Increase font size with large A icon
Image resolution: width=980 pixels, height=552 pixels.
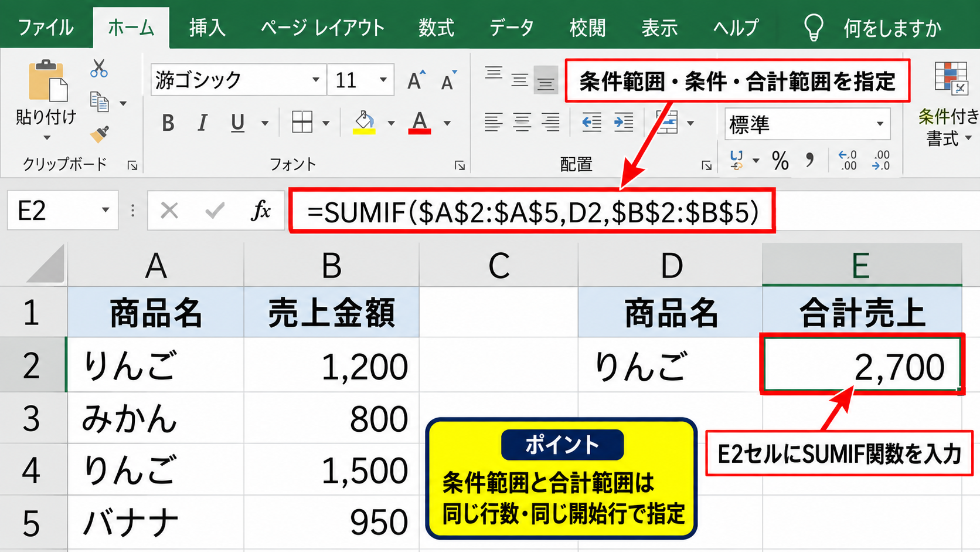(416, 80)
